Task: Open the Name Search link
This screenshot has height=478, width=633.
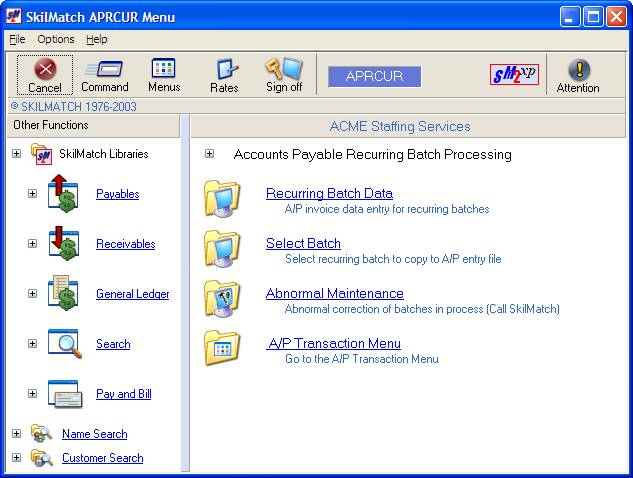Action: [94, 434]
